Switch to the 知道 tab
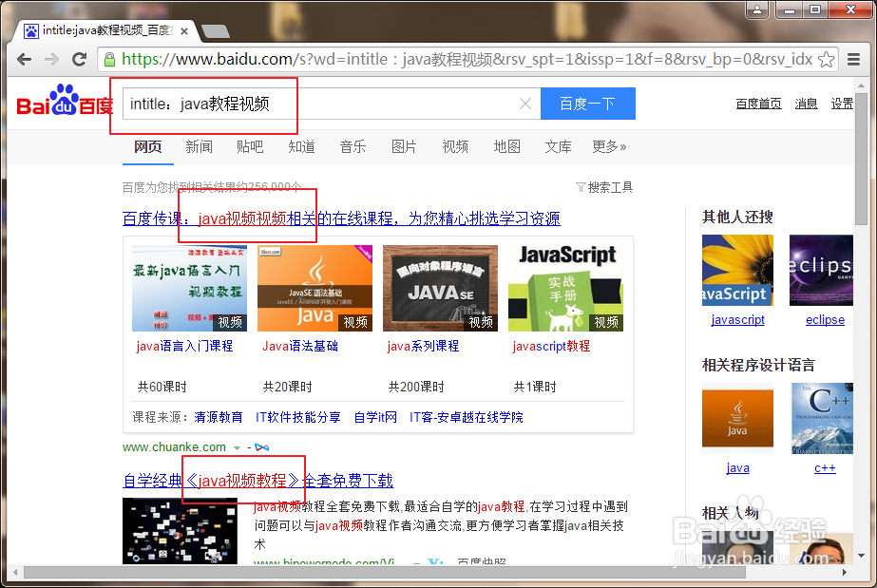The image size is (877, 588). 301,146
